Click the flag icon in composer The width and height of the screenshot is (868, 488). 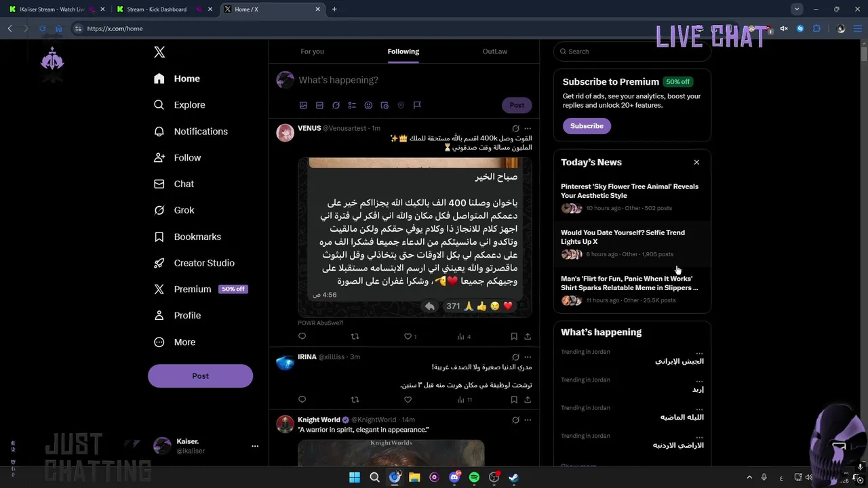coord(417,105)
